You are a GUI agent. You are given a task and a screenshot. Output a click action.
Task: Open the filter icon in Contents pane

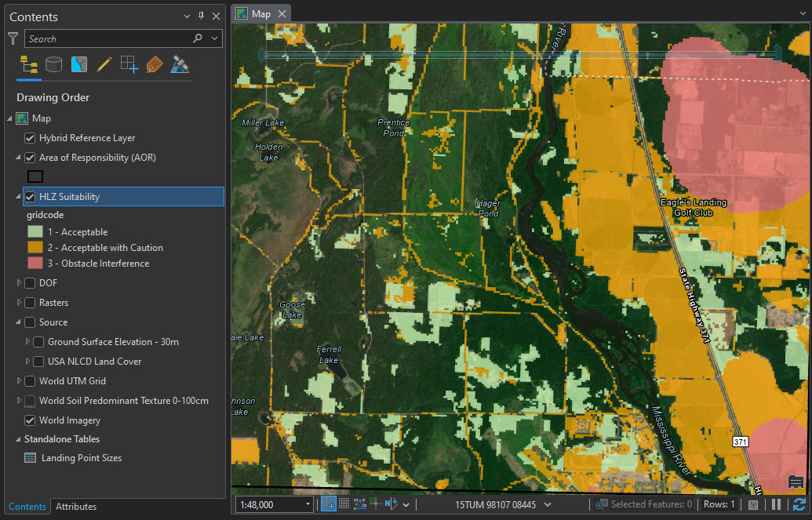pyautogui.click(x=13, y=38)
